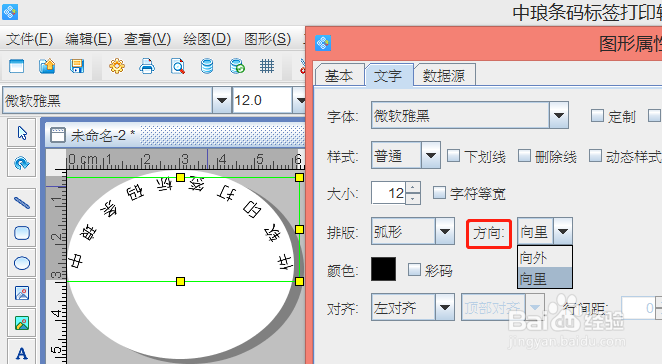
Task: Click the Print toolbar icon
Action: (x=147, y=66)
